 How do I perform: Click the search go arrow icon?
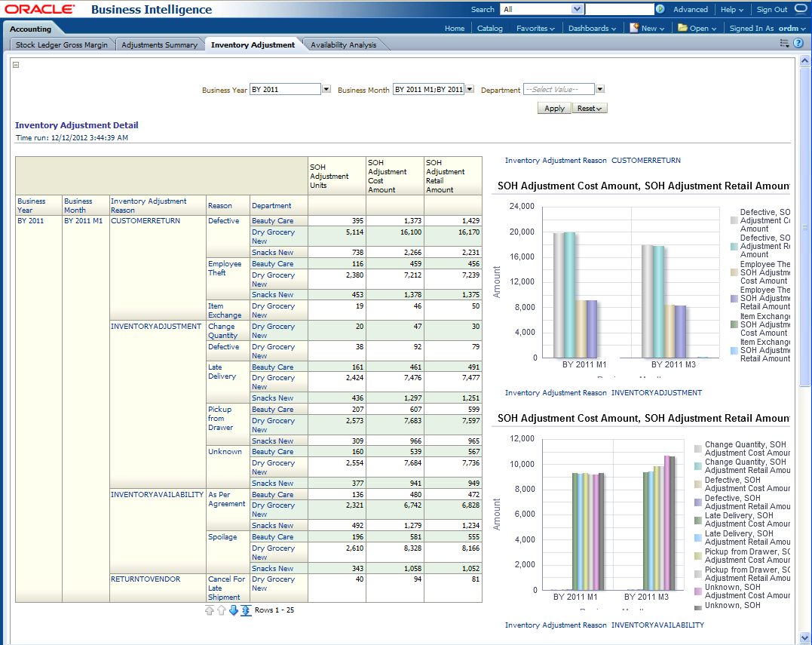click(x=660, y=9)
